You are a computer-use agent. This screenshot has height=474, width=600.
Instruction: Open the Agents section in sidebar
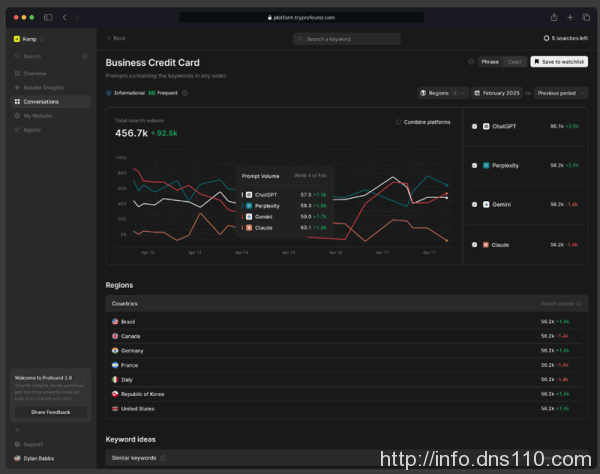click(x=33, y=129)
